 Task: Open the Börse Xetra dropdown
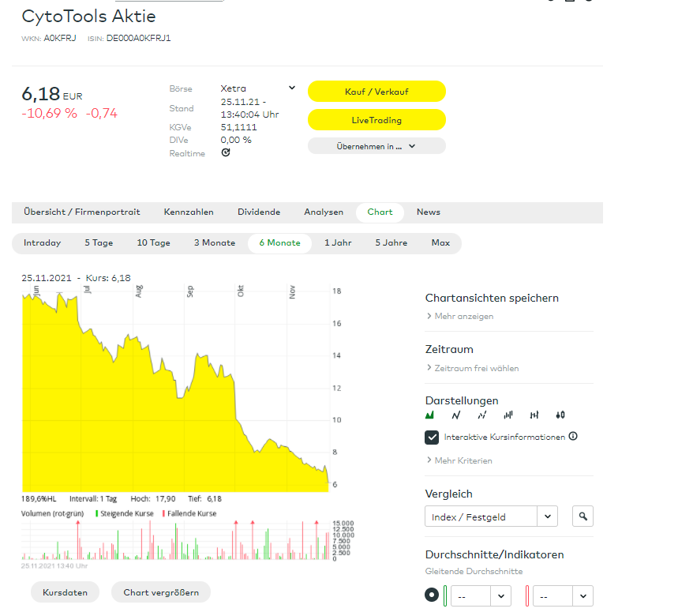point(258,88)
